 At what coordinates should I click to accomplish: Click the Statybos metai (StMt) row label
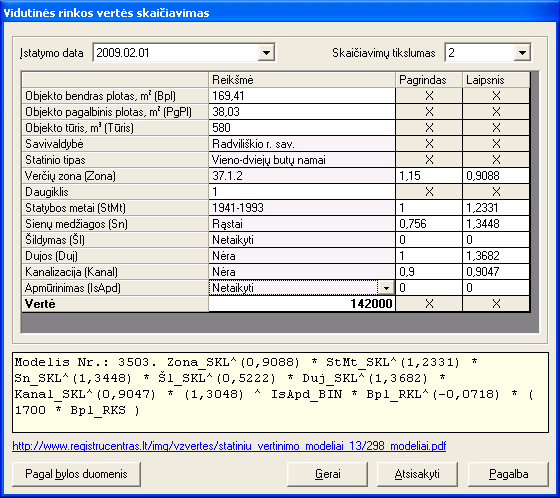[x=115, y=208]
